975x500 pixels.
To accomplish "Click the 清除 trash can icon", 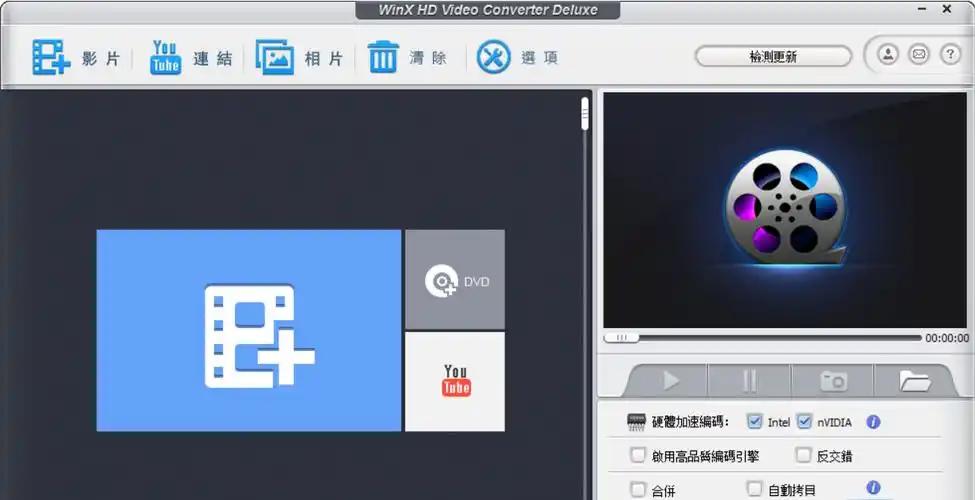I will (383, 57).
